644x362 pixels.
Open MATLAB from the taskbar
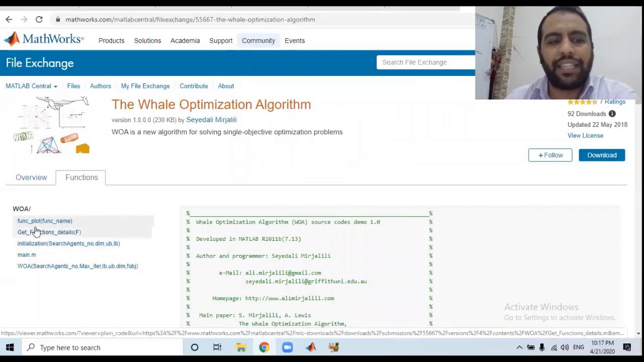tap(310, 347)
